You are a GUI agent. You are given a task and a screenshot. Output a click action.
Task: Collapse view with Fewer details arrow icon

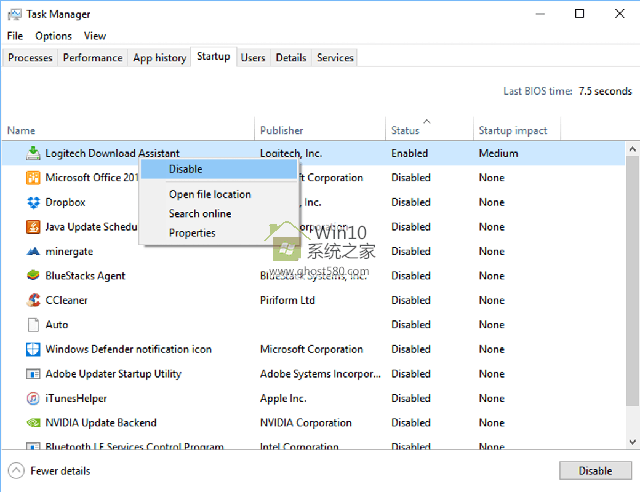point(16,471)
